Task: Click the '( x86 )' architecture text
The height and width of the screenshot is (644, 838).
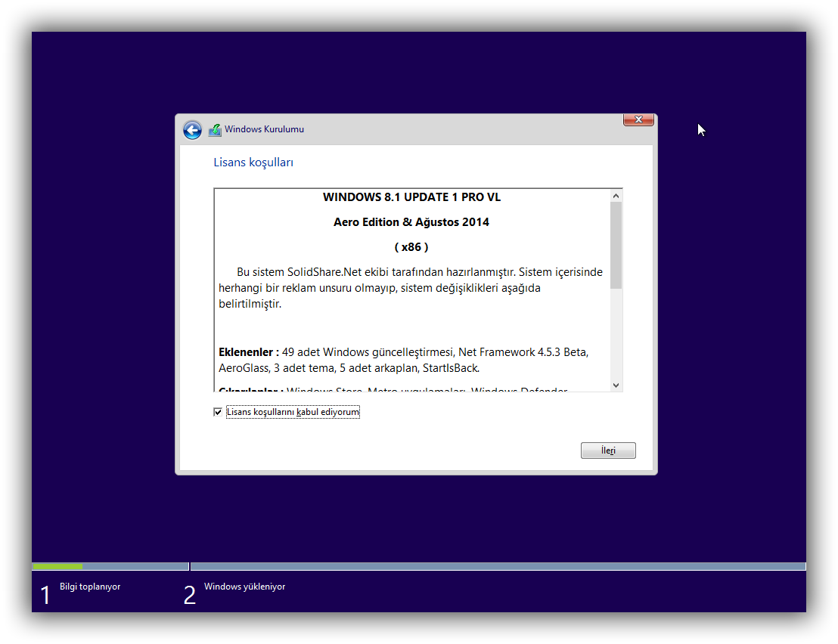Action: point(411,247)
